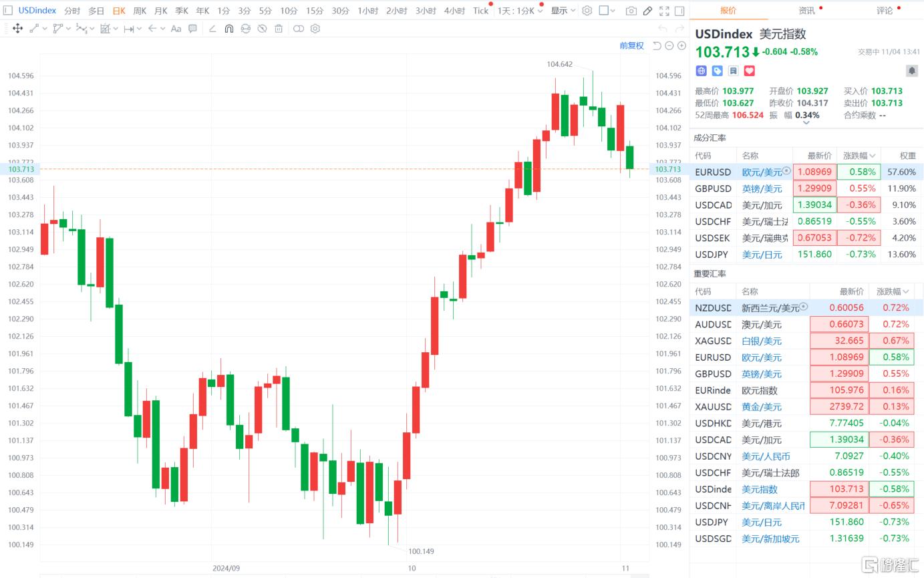Open the notes icon under price
This screenshot has height=578, width=924.
(x=733, y=70)
